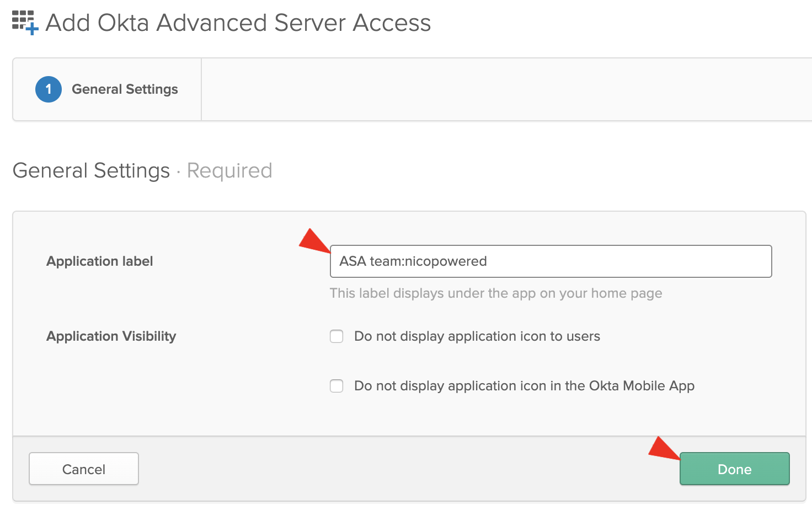
Task: Click the text Do not display application icon to users
Action: (477, 336)
